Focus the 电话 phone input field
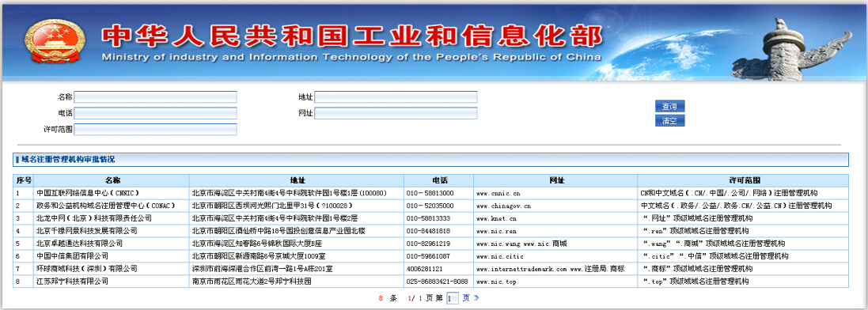The image size is (868, 310). pyautogui.click(x=156, y=113)
